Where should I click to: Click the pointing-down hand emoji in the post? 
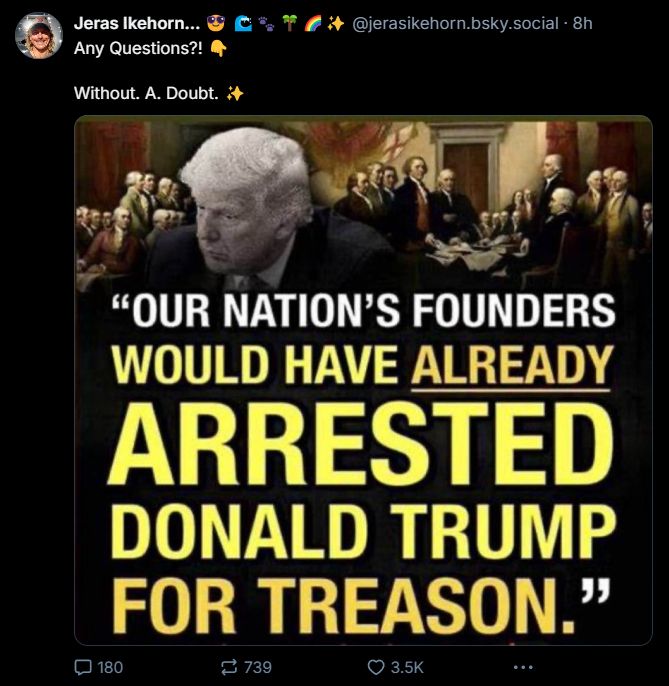click(x=218, y=48)
